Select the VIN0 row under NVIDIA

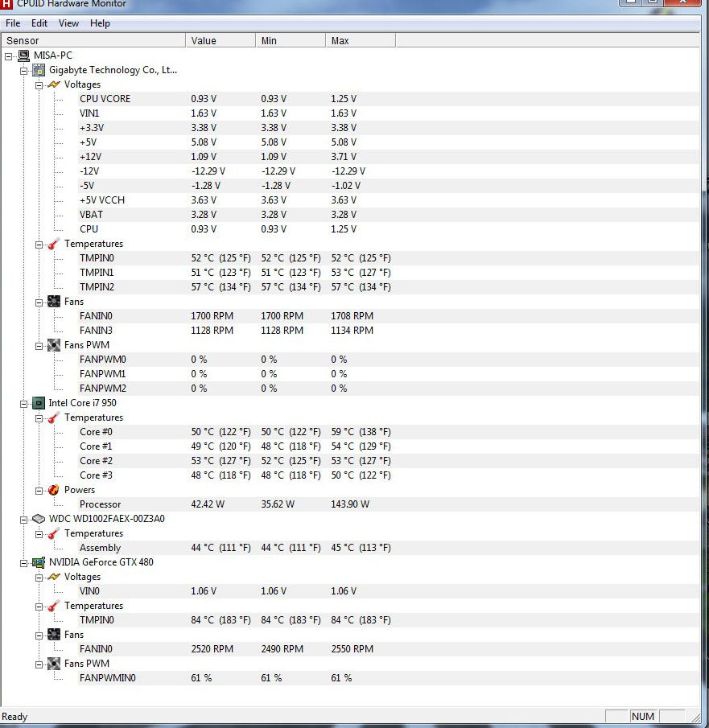[x=389, y=591]
